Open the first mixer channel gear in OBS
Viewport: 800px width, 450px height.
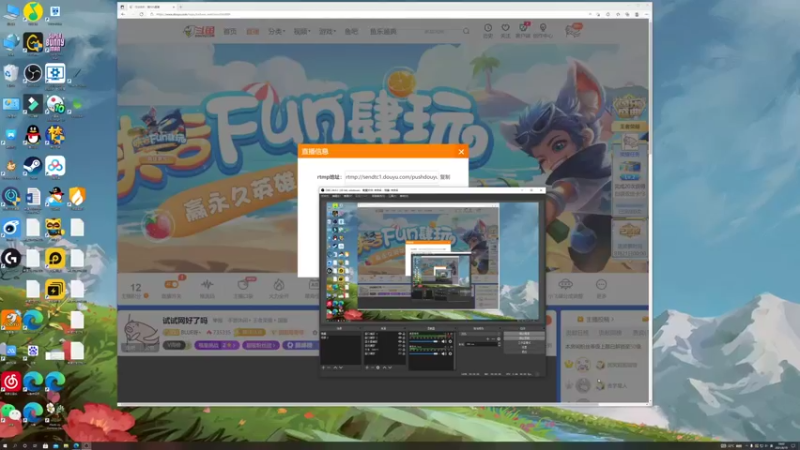(x=451, y=341)
